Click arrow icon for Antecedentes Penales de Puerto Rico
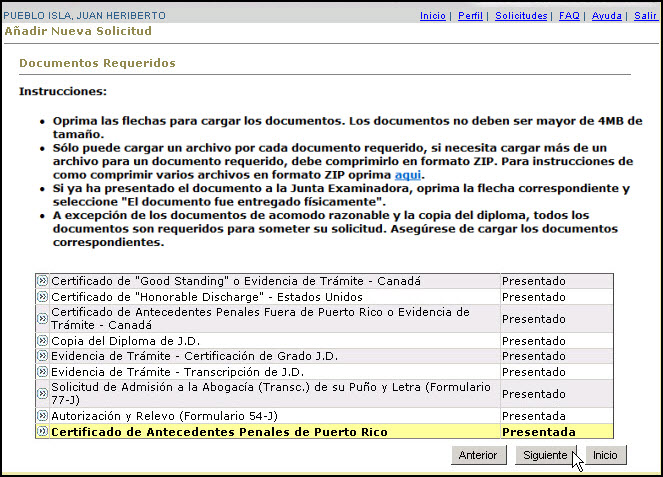 (42, 432)
